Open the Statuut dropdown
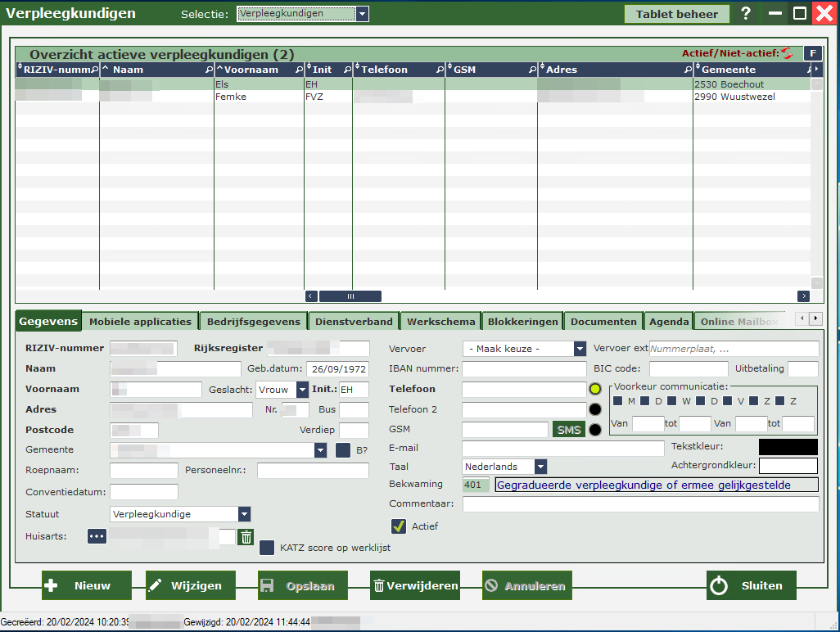Viewport: 840px width, 632px height. point(244,514)
